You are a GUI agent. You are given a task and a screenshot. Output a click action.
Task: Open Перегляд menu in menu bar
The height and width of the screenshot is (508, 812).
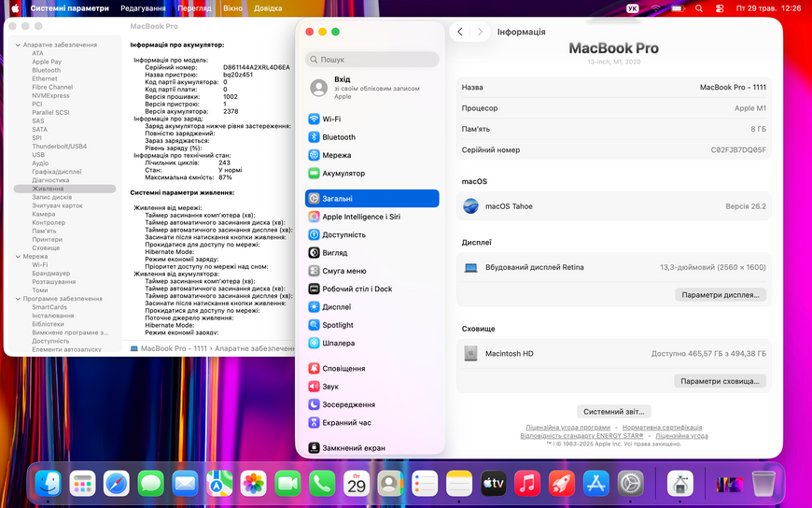click(194, 8)
